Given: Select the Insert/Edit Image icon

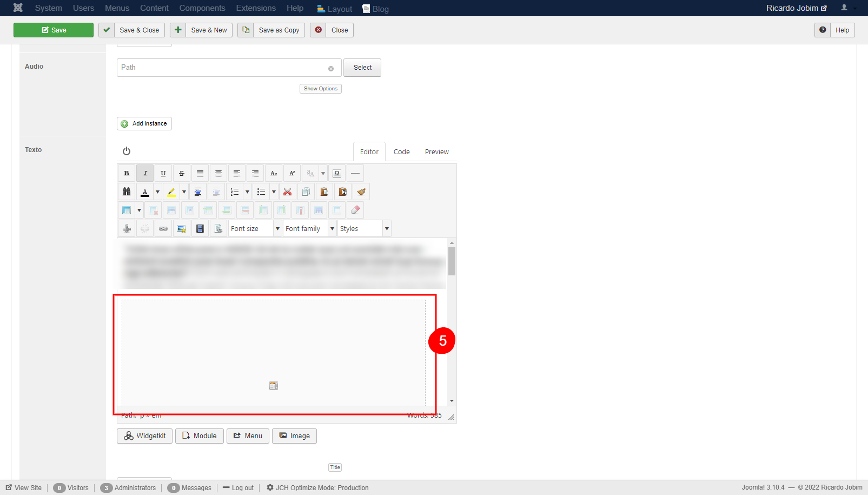Looking at the screenshot, I should point(181,228).
